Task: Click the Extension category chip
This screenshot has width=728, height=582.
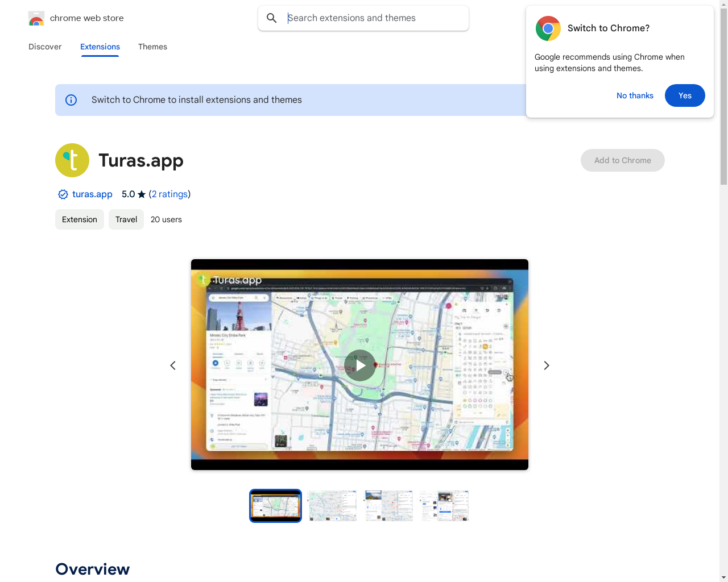Action: 80,219
